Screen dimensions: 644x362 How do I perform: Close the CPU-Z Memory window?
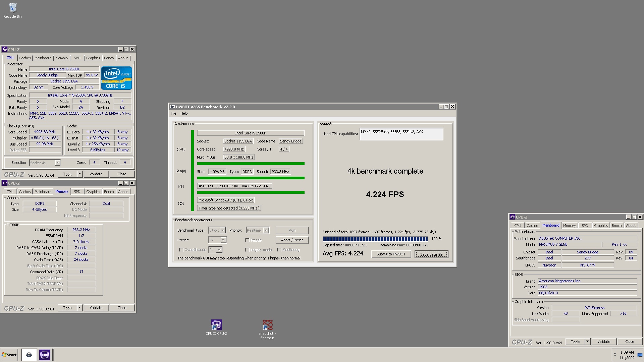click(132, 183)
